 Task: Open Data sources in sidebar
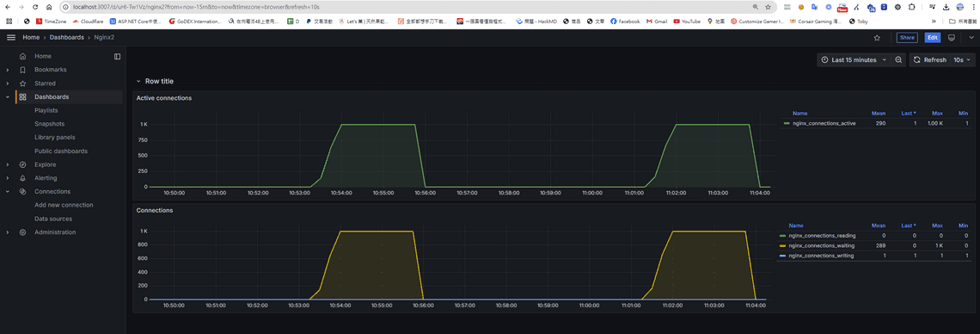tap(53, 219)
